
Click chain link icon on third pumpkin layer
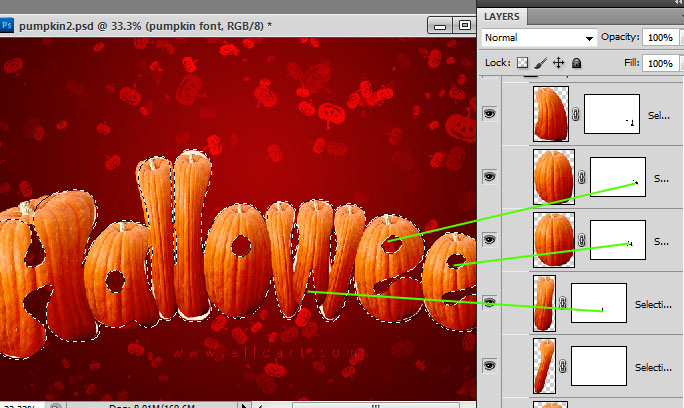pyautogui.click(x=581, y=240)
